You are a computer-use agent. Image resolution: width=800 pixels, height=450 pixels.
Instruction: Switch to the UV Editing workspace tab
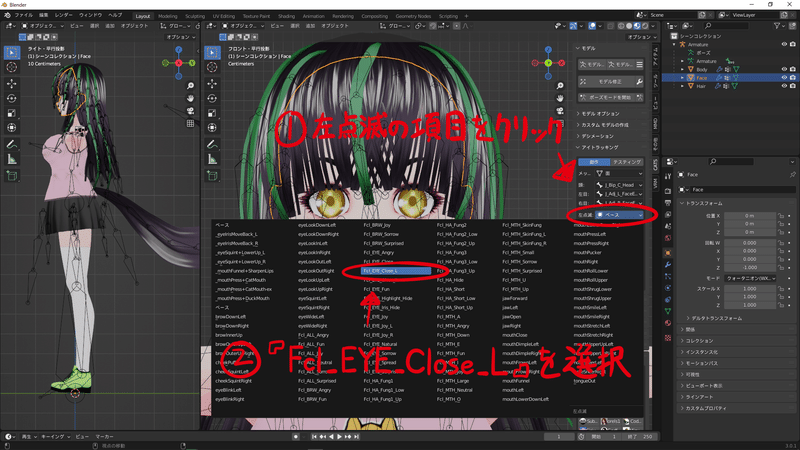(223, 16)
